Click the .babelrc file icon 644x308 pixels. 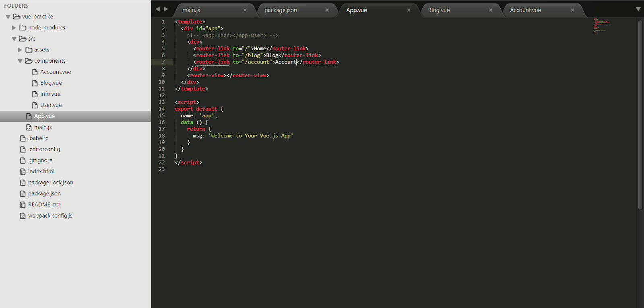23,138
